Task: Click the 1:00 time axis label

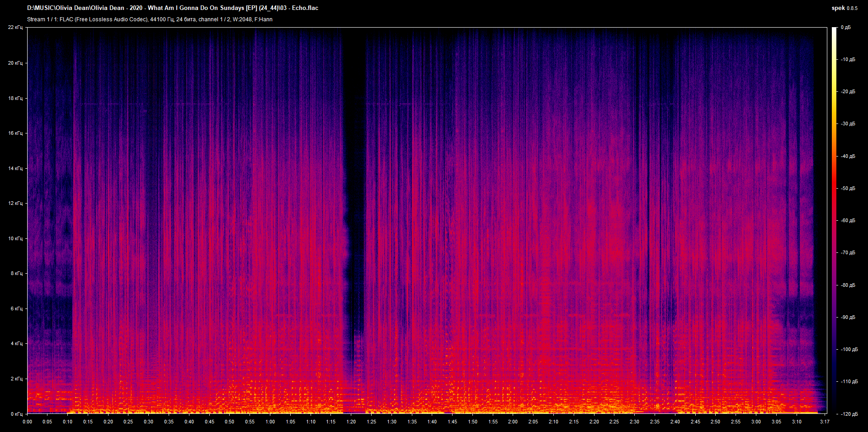Action: [x=270, y=422]
